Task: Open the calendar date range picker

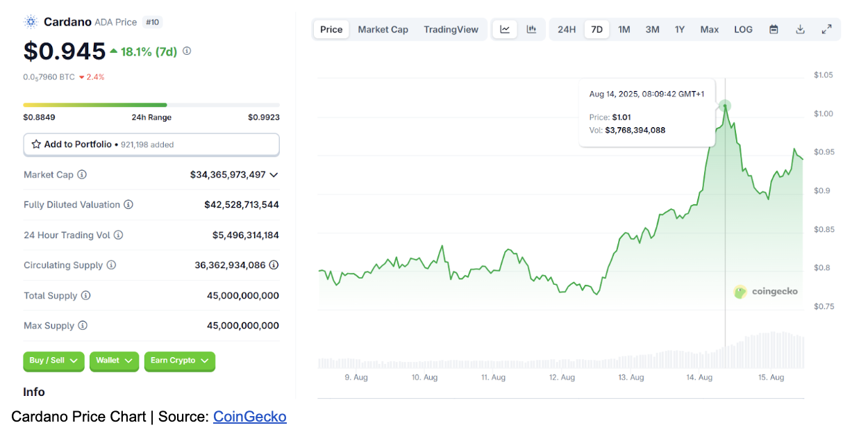Action: [x=774, y=29]
